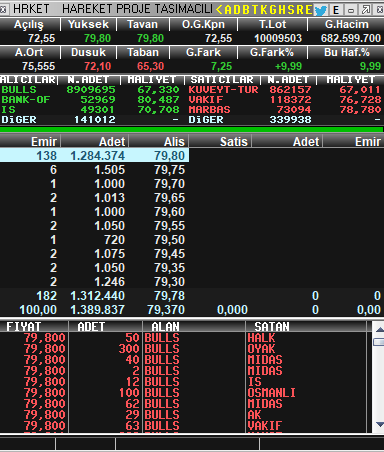This screenshot has width=384, height=452.
Task: Click the Dusuk value 72,10
Action: coord(97,66)
